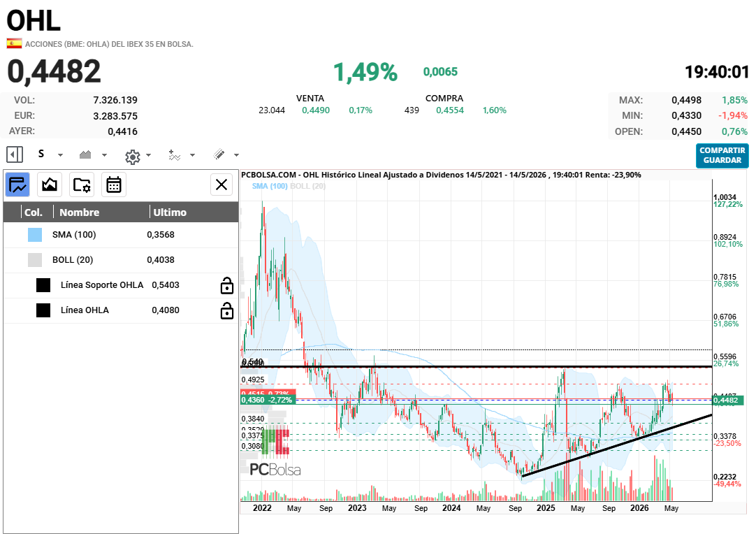756x534 pixels.
Task: Click the large current price 0,4482
Action: tap(54, 71)
